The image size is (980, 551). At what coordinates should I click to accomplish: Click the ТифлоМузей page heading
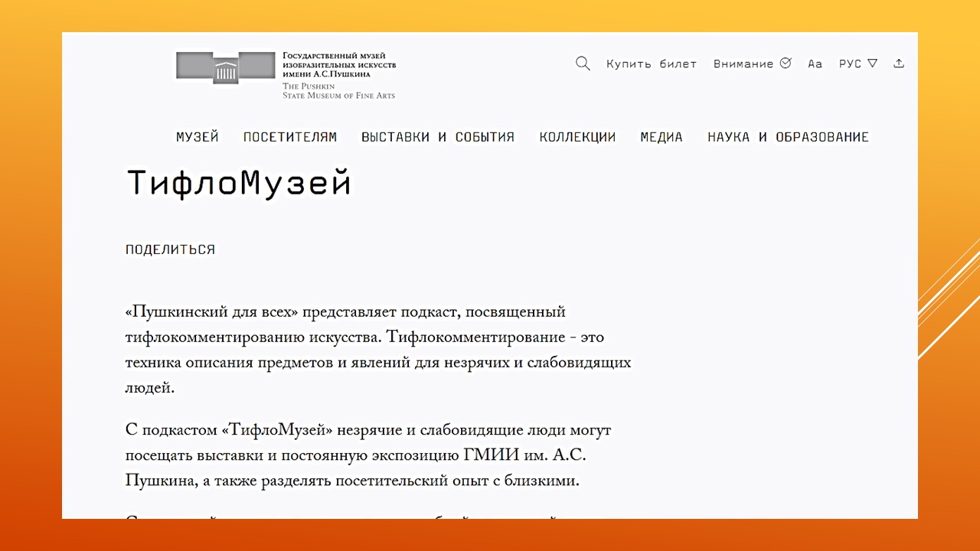239,184
